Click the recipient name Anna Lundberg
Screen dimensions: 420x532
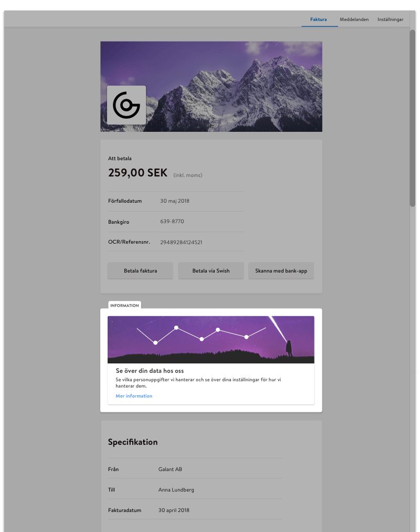[x=176, y=489]
